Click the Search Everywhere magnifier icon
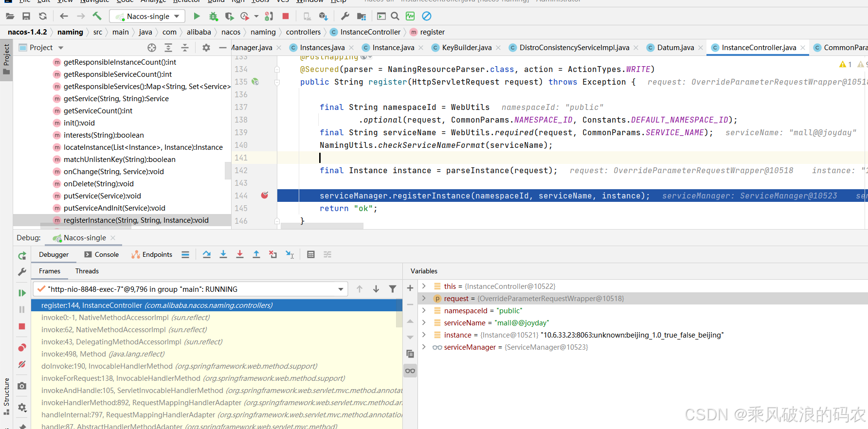The height and width of the screenshot is (429, 868). coord(395,17)
